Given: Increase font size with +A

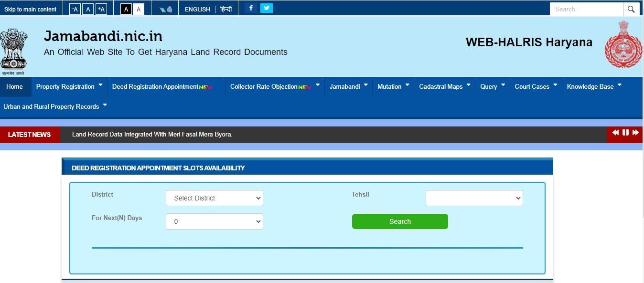Looking at the screenshot, I should pyautogui.click(x=101, y=9).
